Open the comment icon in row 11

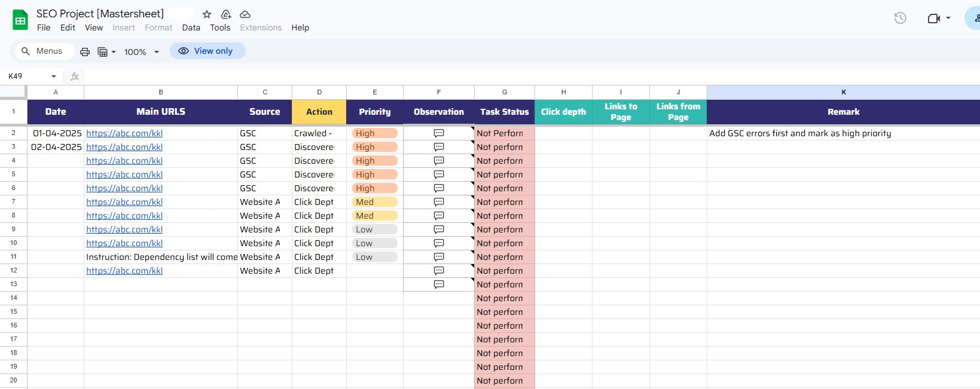point(439,257)
